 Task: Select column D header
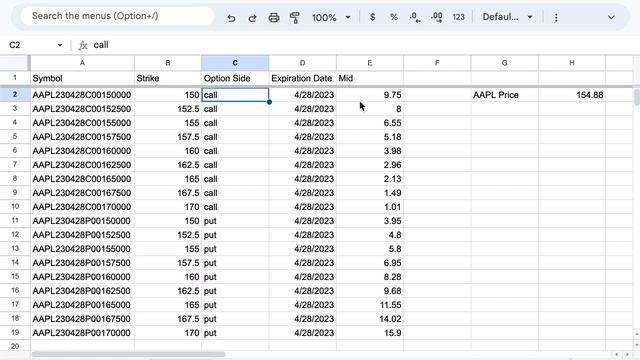point(302,63)
